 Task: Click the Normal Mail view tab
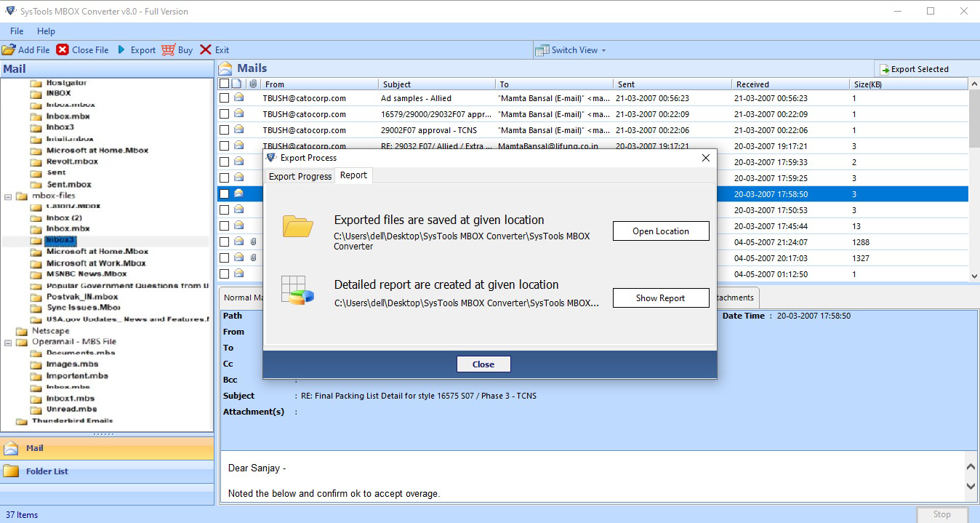241,298
